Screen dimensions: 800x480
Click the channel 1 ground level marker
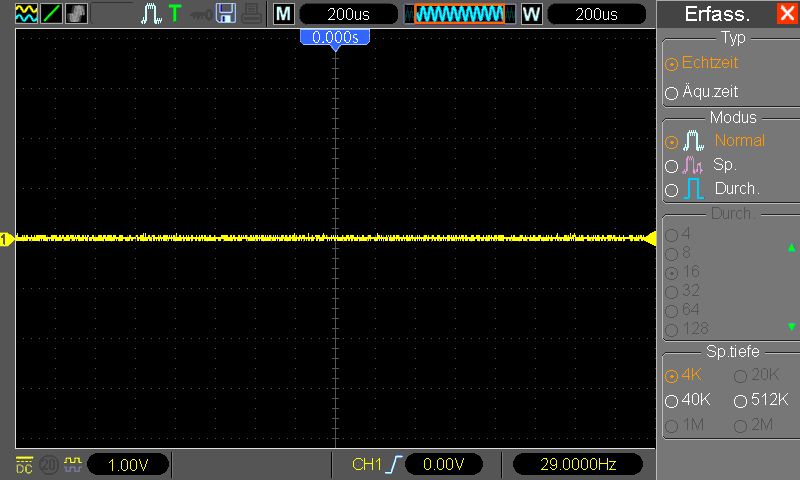7,239
